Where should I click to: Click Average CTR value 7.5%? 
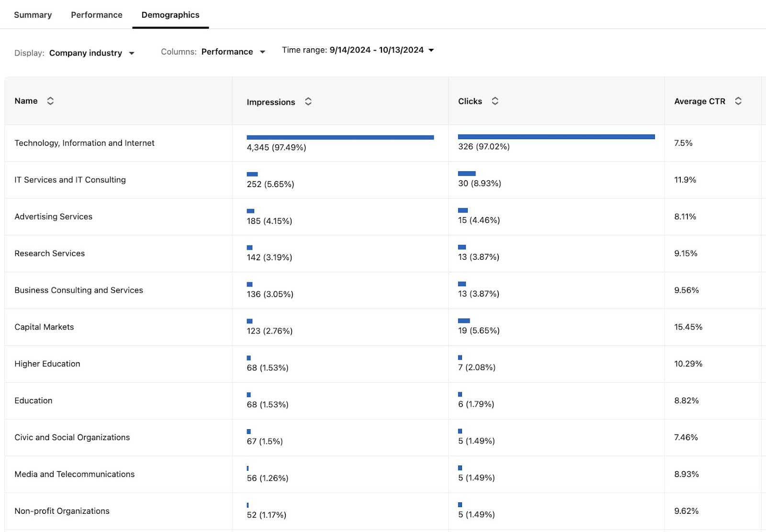(683, 143)
